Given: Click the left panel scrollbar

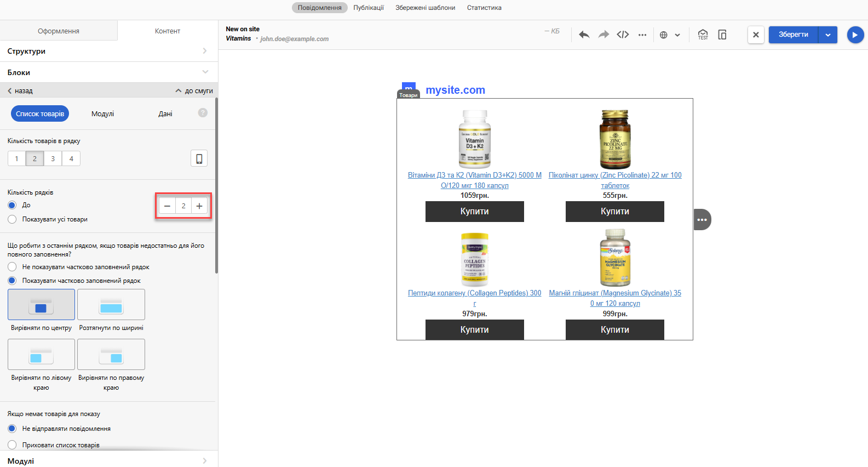Looking at the screenshot, I should [x=216, y=185].
